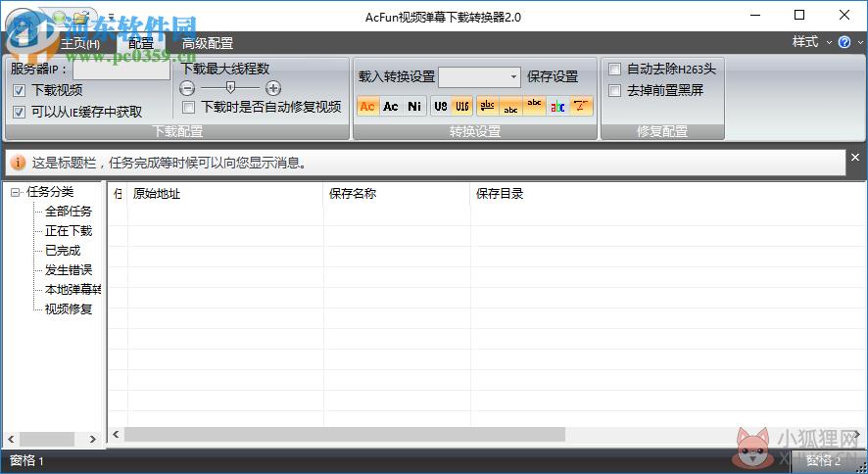Click the tree panel horizontal scrollbar thumb
The width and height of the screenshot is (868, 474).
pyautogui.click(x=47, y=439)
